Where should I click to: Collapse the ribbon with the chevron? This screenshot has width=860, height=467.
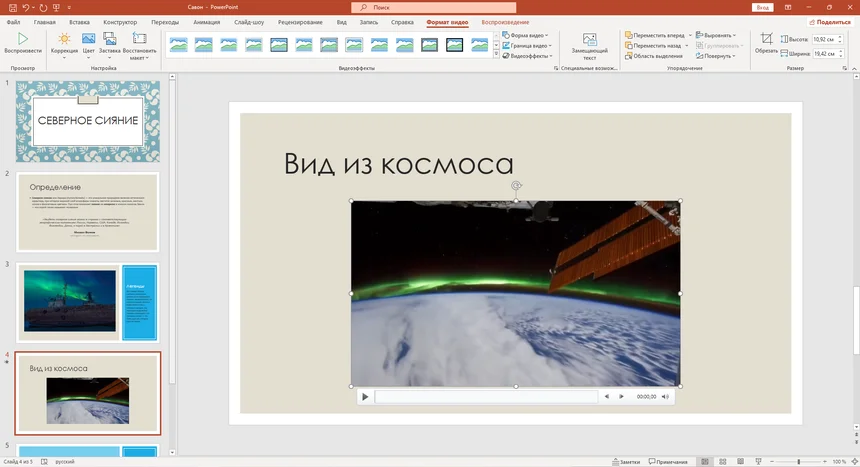(854, 68)
